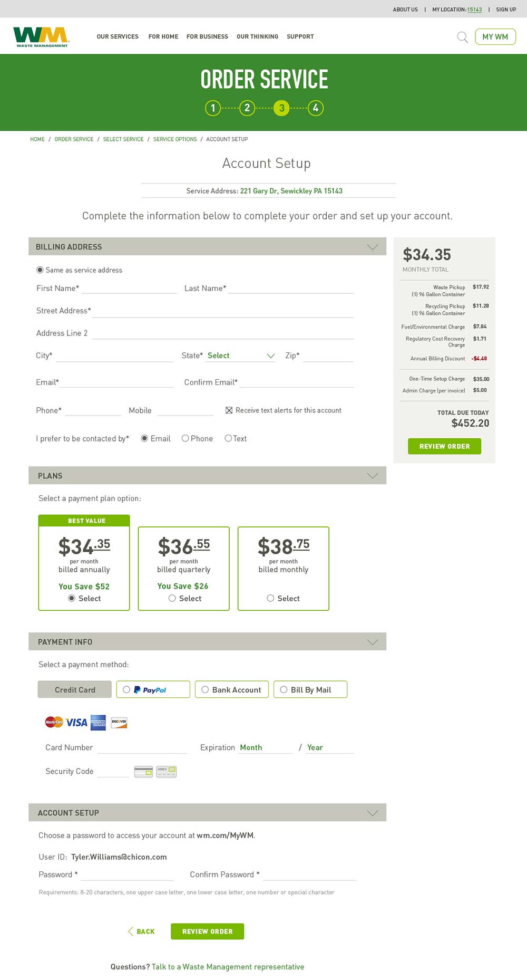This screenshot has width=527, height=980.
Task: Collapse the Billing Address section
Action: pyautogui.click(x=373, y=247)
